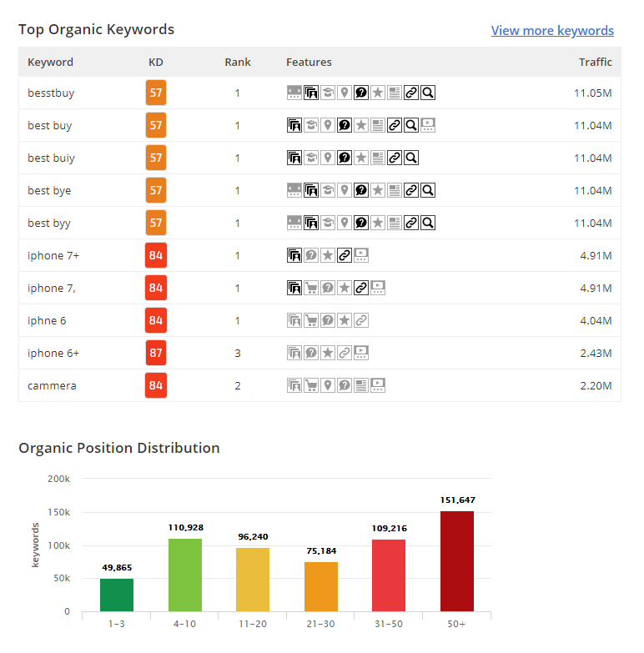
Task: Click the location pin icon in cammera row
Action: click(328, 386)
